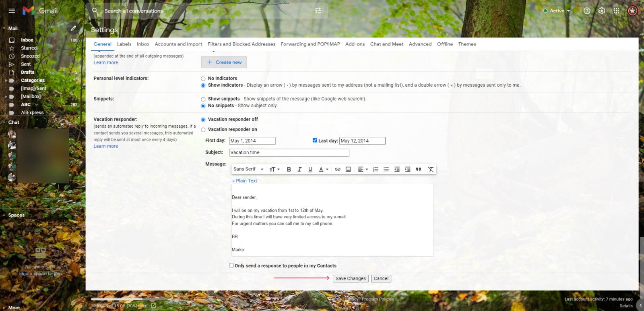Open search options filter icon
This screenshot has width=644, height=311.
tap(318, 11)
